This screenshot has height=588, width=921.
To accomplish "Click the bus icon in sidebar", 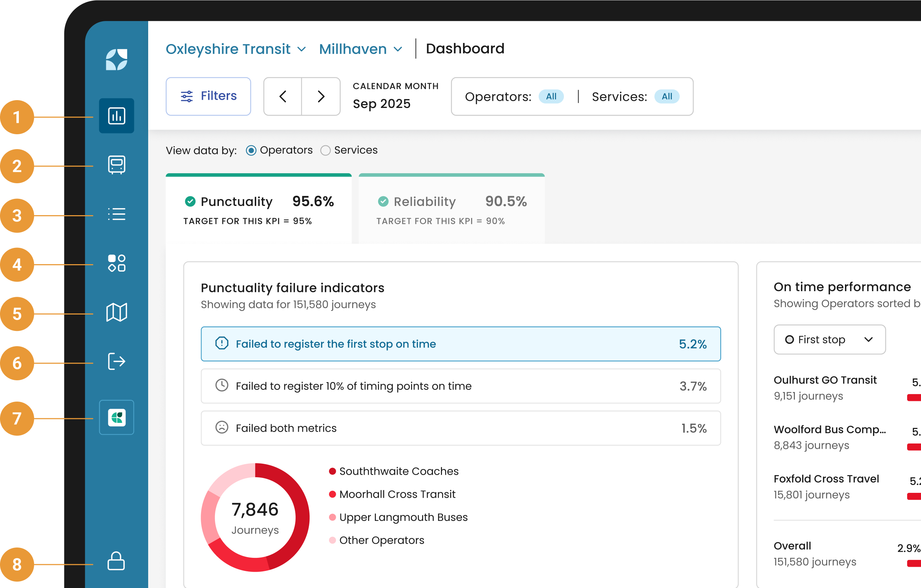I will 116,165.
